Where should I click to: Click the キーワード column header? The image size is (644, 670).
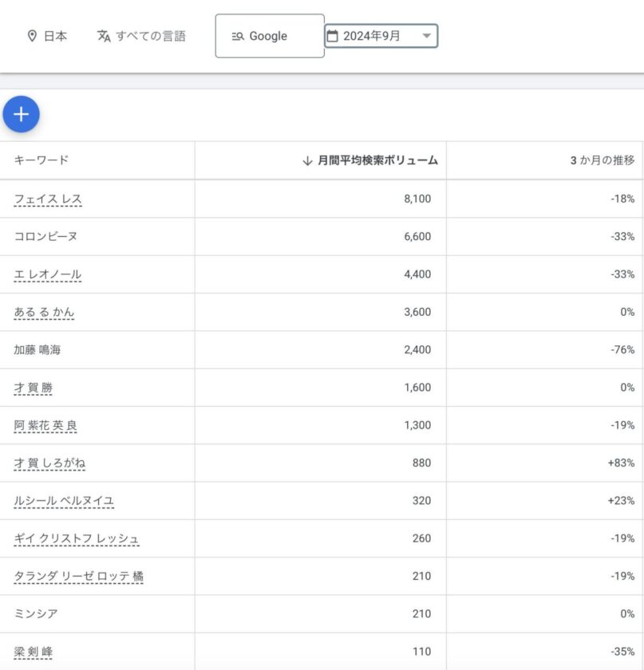[x=41, y=160]
